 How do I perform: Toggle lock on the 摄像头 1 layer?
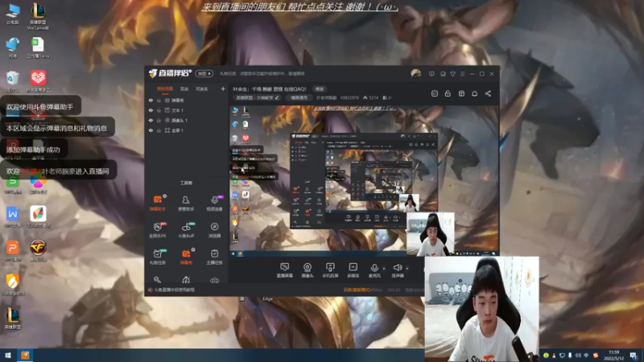pos(159,120)
